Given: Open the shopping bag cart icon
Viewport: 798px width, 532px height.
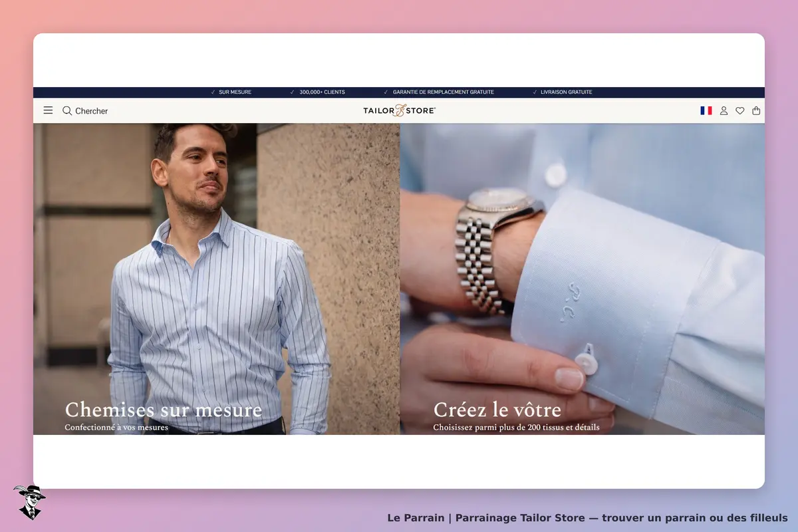Looking at the screenshot, I should pyautogui.click(x=756, y=110).
